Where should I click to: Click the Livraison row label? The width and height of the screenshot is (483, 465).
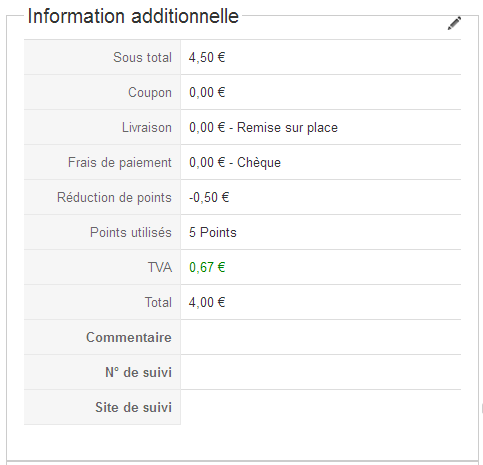[x=147, y=127]
